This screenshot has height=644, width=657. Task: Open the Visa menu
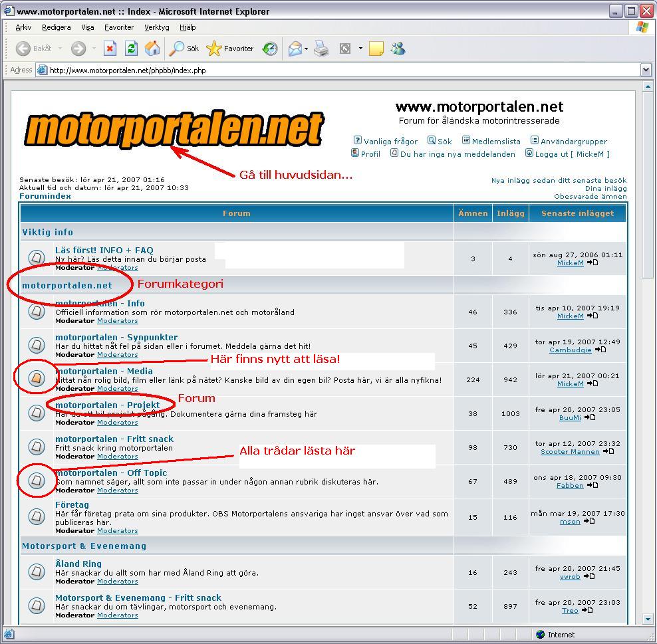pos(88,28)
